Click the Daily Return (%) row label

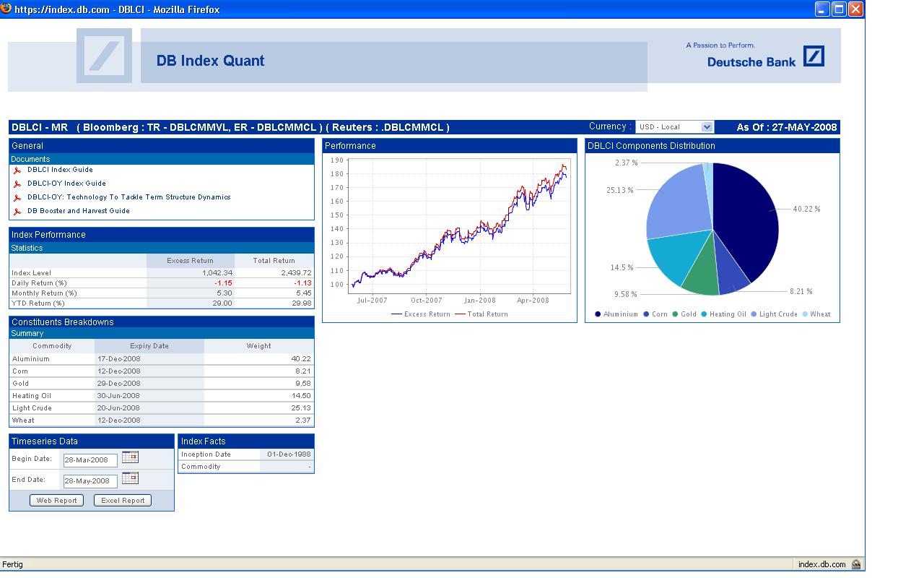[39, 283]
